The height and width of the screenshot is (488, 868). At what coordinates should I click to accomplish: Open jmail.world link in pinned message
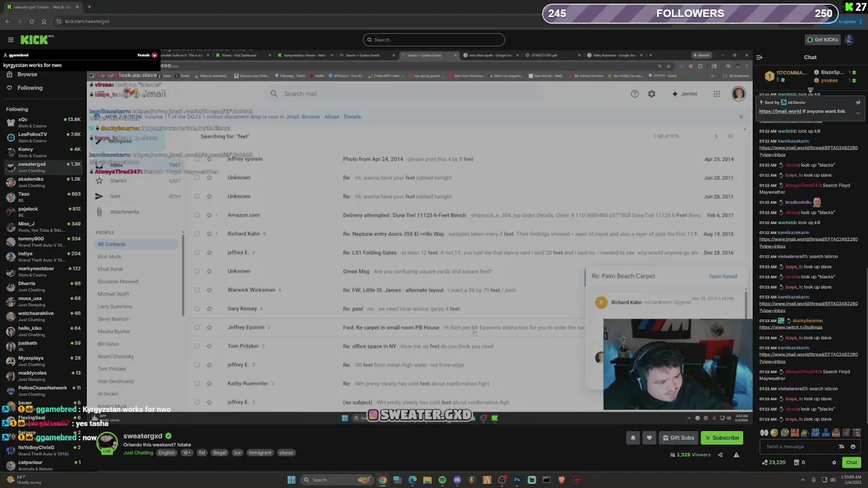pyautogui.click(x=780, y=112)
